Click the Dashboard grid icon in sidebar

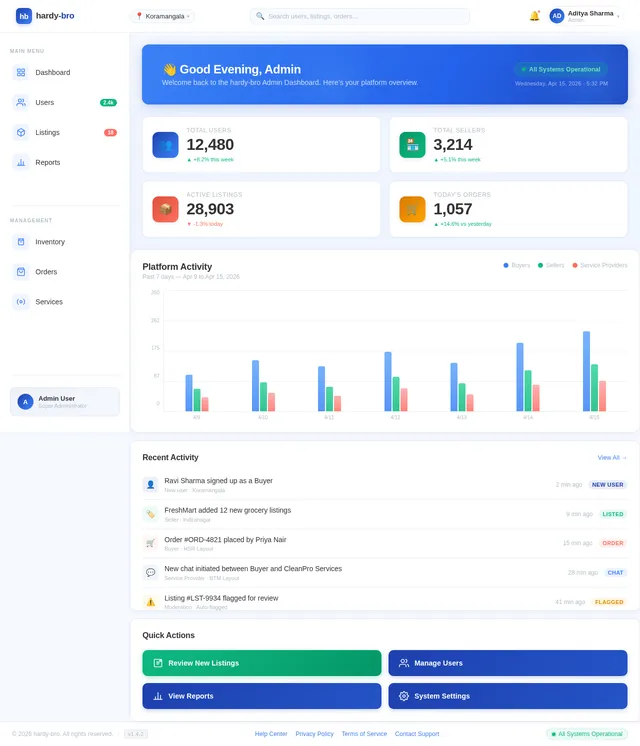tap(21, 72)
